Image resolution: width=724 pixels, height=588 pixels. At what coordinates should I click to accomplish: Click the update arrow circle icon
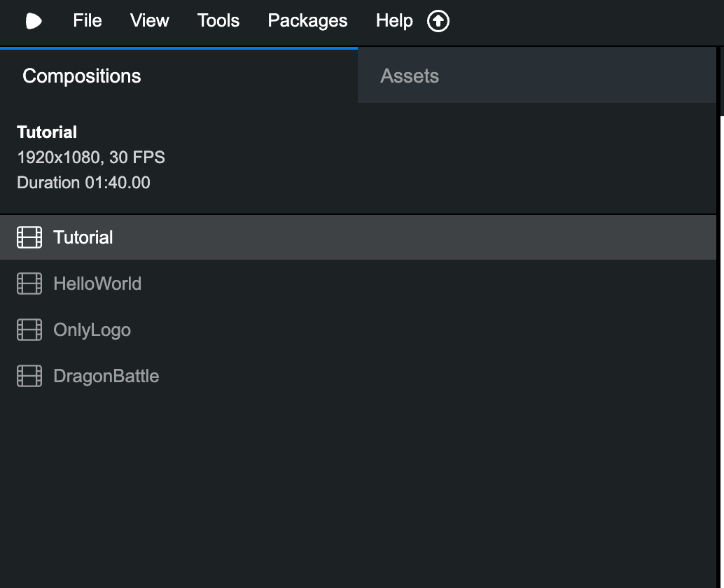pyautogui.click(x=438, y=21)
